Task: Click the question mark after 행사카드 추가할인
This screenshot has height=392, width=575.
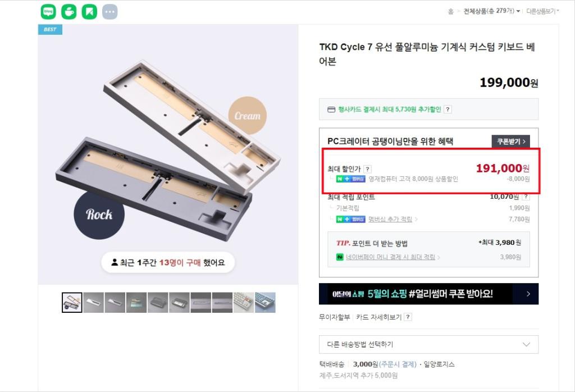Action: (x=448, y=110)
